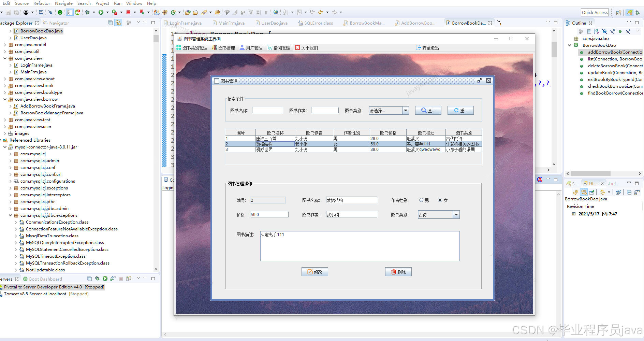This screenshot has width=644, height=341.
Task: Switch to the Debug perspective
Action: [x=637, y=13]
